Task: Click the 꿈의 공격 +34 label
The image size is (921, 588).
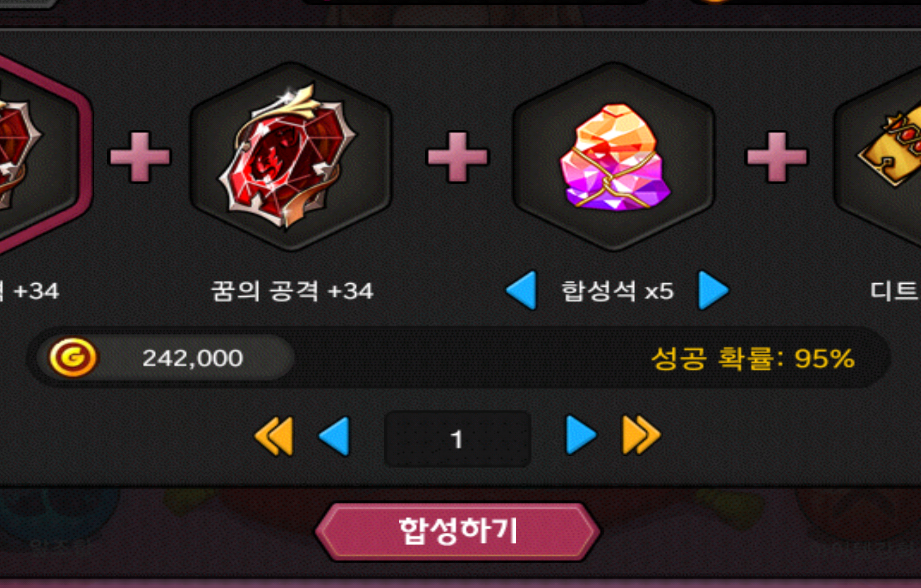Action: (x=292, y=291)
